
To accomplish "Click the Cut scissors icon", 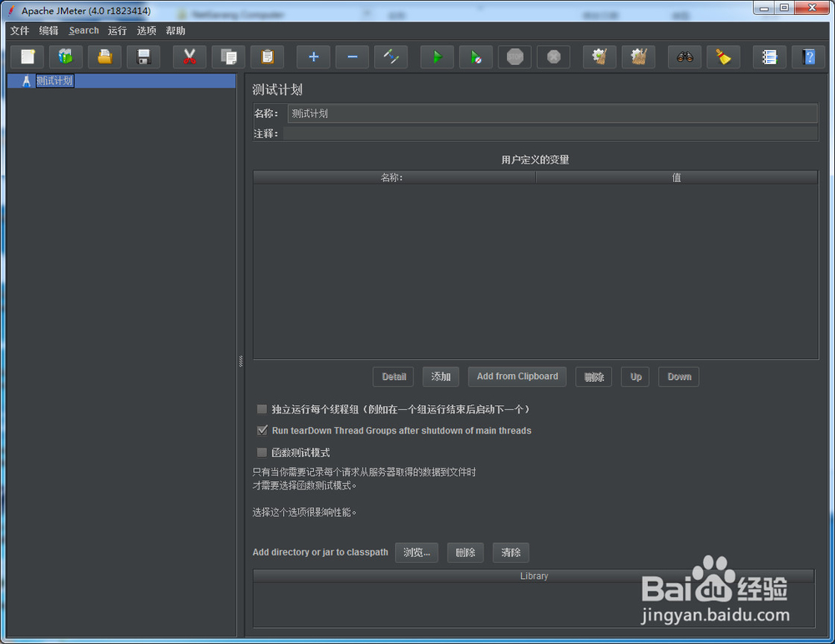I will (x=190, y=57).
